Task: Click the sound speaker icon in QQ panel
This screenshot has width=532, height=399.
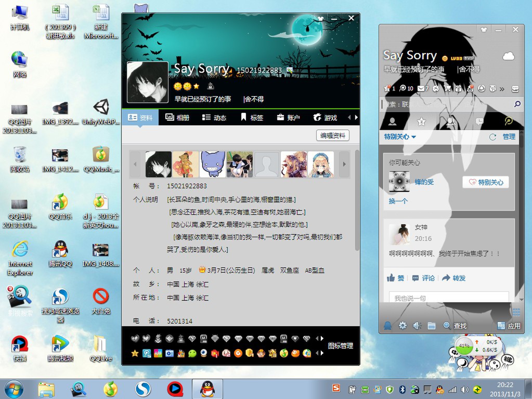Action: coord(417,325)
